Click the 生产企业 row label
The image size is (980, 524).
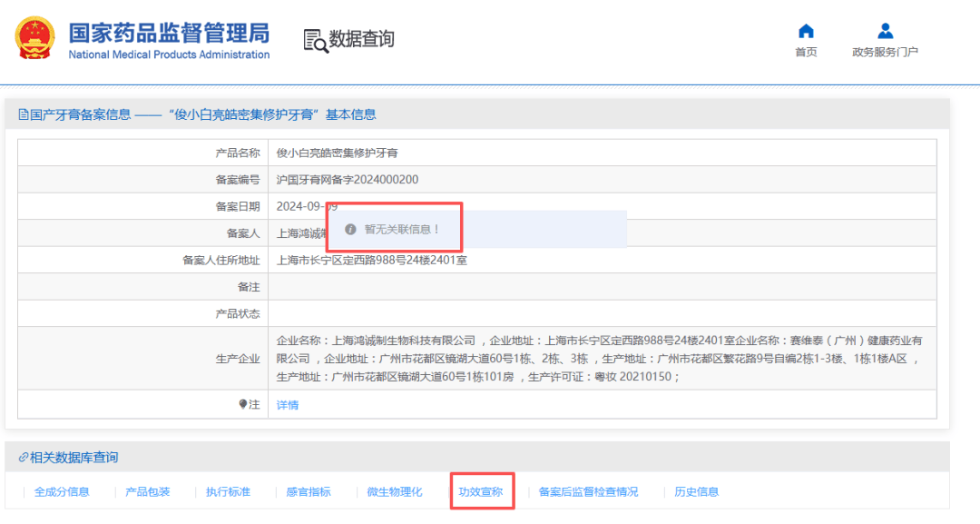click(238, 359)
